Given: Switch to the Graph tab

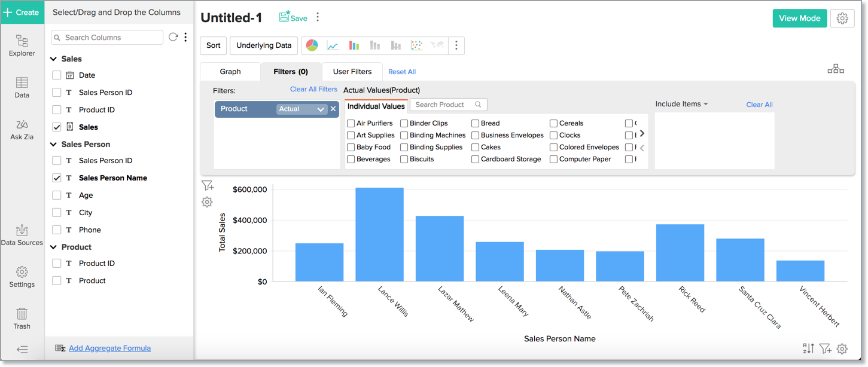Looking at the screenshot, I should [x=230, y=72].
